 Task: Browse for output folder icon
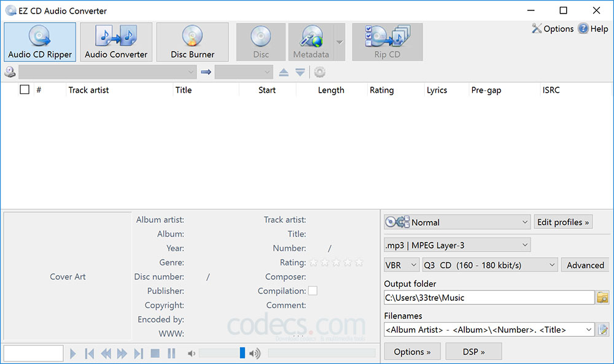[603, 298]
